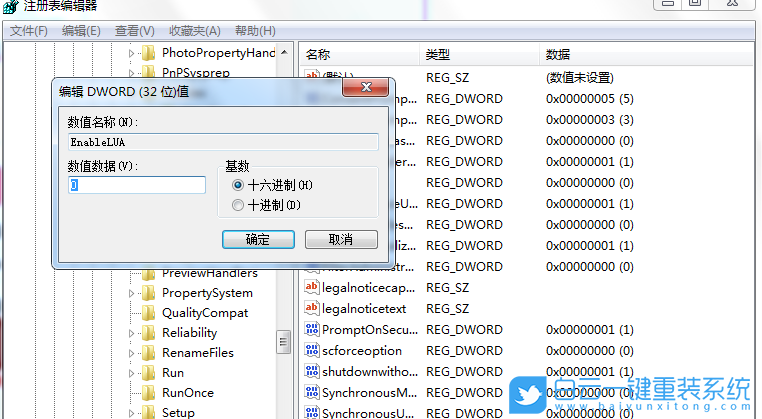Click the legalnoticecap... value name
Image resolution: width=762 pixels, height=419 pixels.
[x=368, y=288]
